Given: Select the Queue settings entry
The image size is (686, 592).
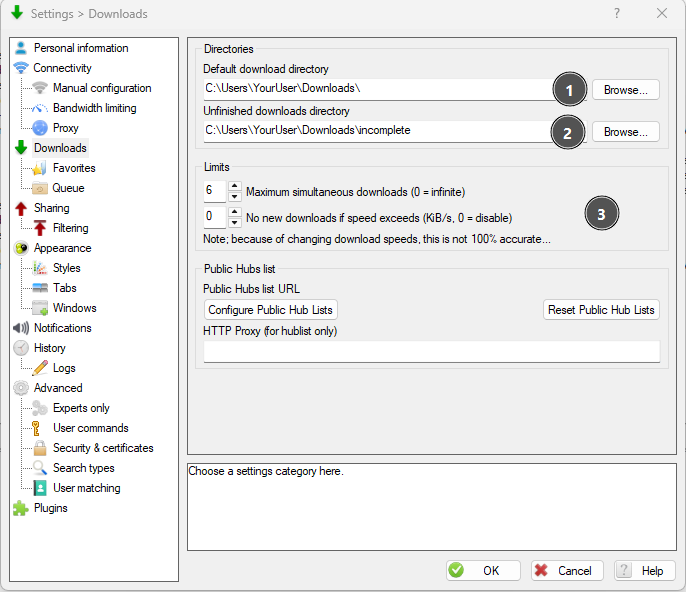Looking at the screenshot, I should 68,188.
